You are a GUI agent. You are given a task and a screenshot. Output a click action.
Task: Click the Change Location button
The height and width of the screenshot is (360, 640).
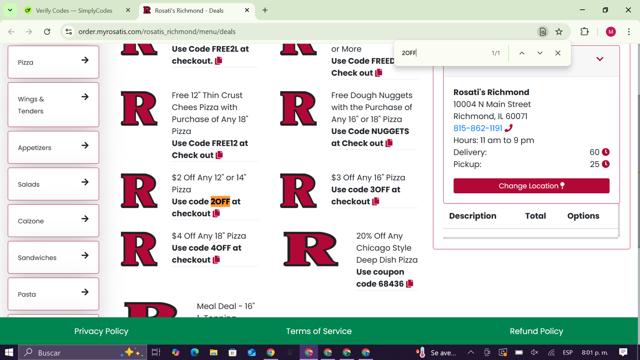coord(531,186)
